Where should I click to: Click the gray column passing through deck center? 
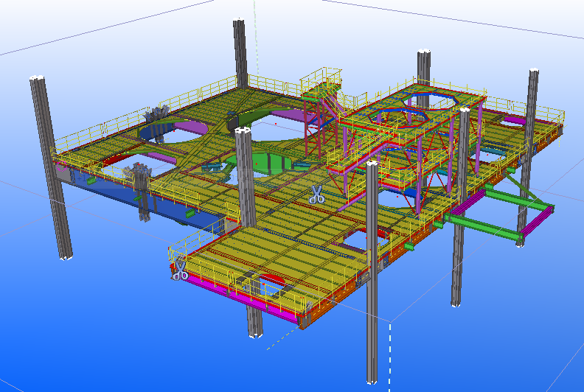tap(246, 177)
